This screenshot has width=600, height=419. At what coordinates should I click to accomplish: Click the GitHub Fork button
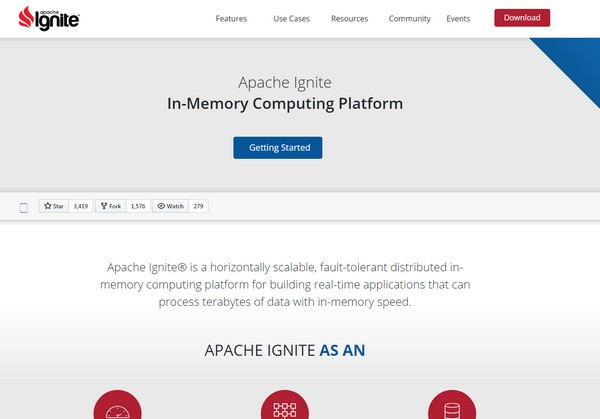coord(111,206)
